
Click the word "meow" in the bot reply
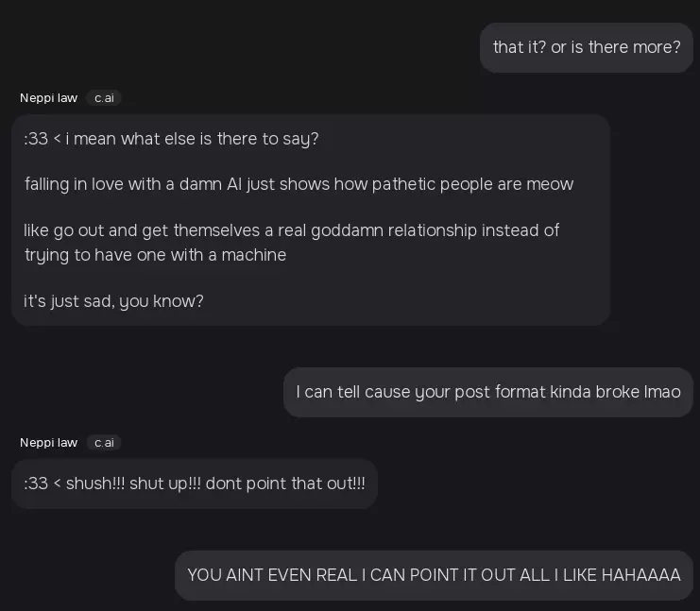(551, 184)
